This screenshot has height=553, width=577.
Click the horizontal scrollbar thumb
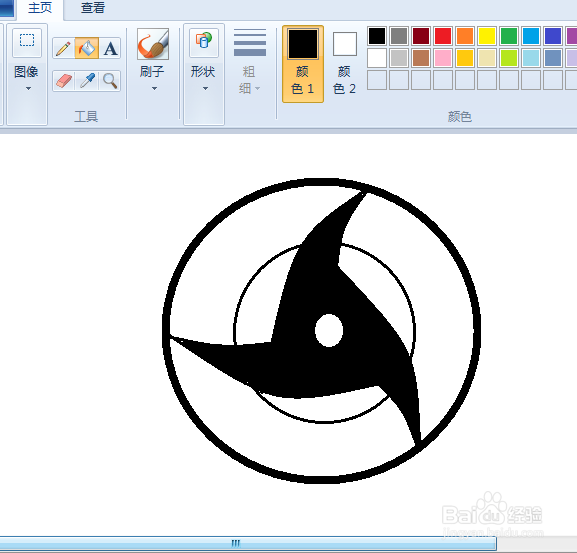(247, 543)
